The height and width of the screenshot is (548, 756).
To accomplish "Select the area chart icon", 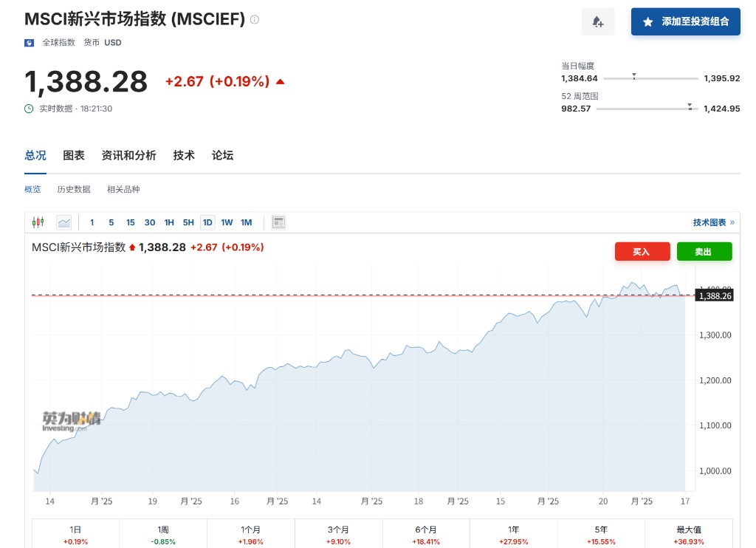I will [64, 222].
